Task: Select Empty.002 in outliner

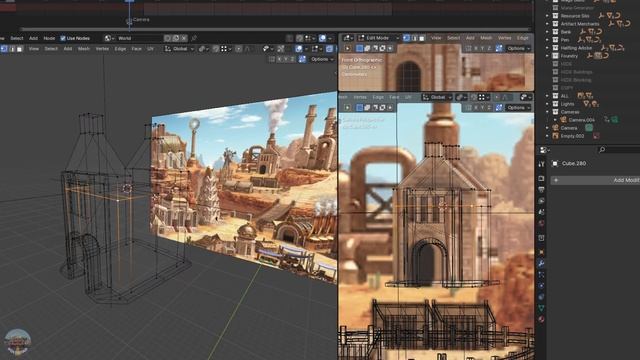Action: [x=572, y=136]
